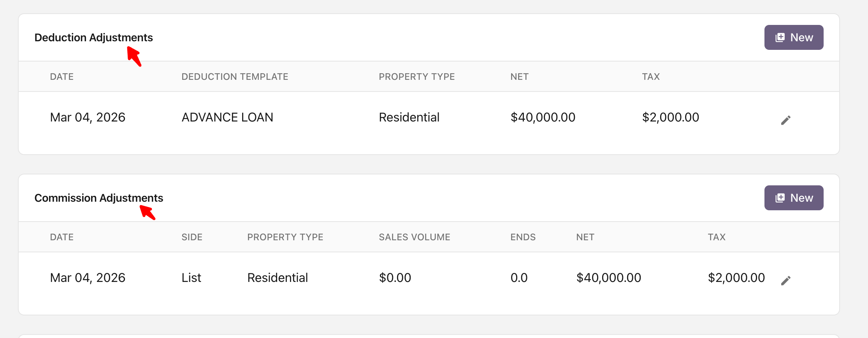
Task: Click the 0.0 ends value
Action: tap(519, 278)
